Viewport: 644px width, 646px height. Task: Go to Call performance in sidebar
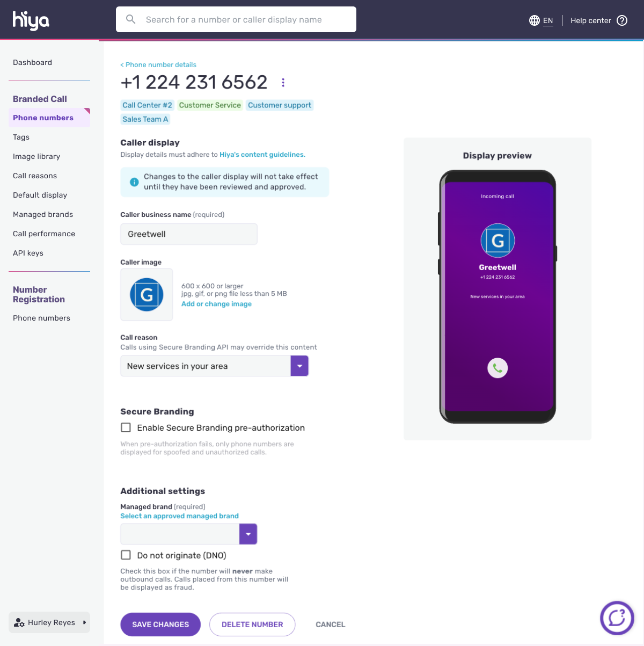[44, 234]
